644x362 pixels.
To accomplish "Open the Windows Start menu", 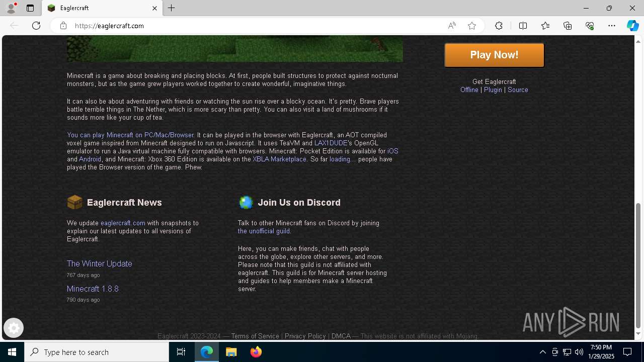I will pos(12,352).
